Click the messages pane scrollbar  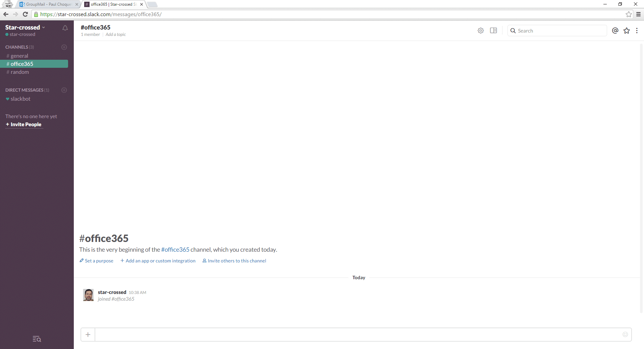pyautogui.click(x=641, y=178)
